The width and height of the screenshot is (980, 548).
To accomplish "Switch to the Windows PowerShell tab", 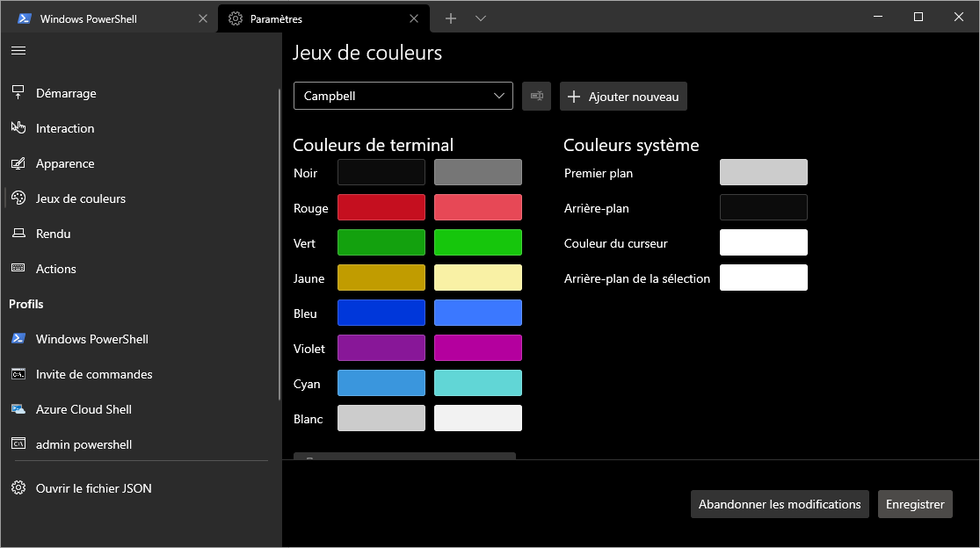I will click(x=88, y=18).
